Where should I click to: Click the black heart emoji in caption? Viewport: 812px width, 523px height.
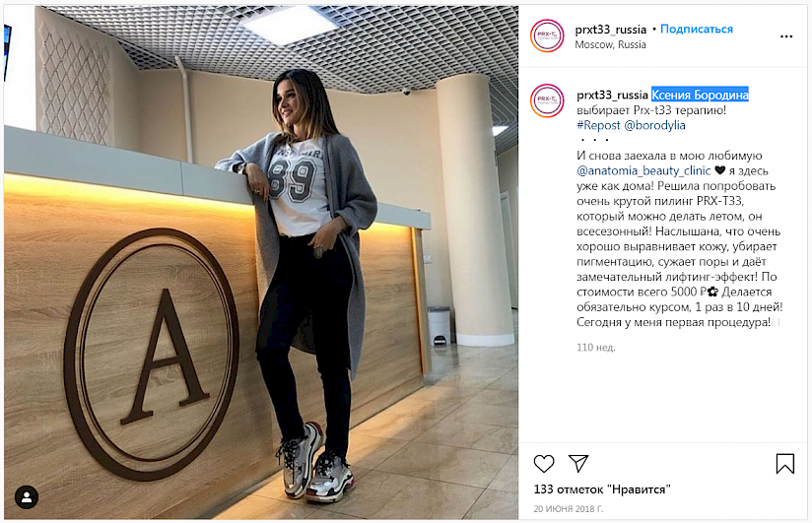(x=719, y=170)
